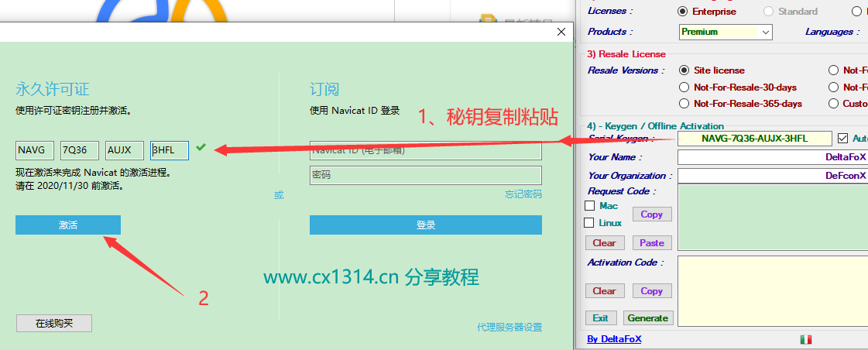Viewport: 868px width, 350px height.
Task: Click the 登录 login button
Action: (426, 225)
